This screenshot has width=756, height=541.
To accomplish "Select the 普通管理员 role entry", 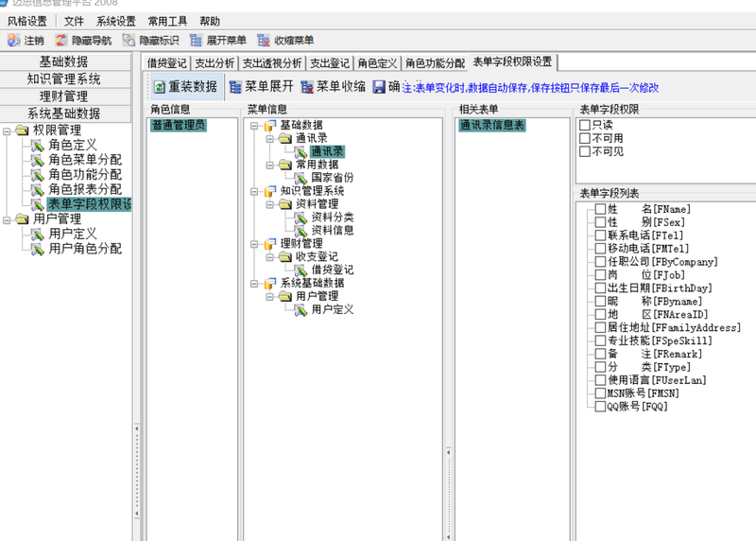I will tap(178, 125).
